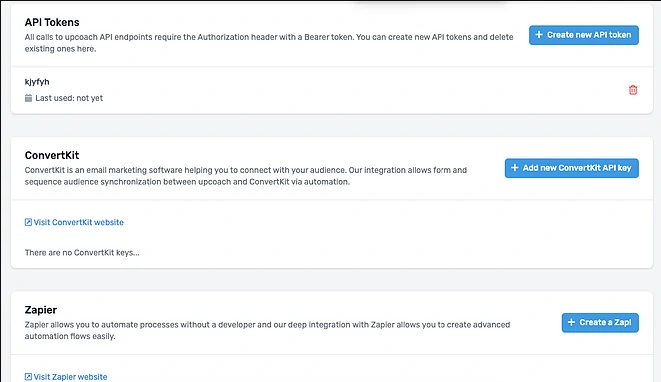The width and height of the screenshot is (661, 382).
Task: Click the external-link icon beside Visit ConvertKit website
Action: [x=28, y=222]
